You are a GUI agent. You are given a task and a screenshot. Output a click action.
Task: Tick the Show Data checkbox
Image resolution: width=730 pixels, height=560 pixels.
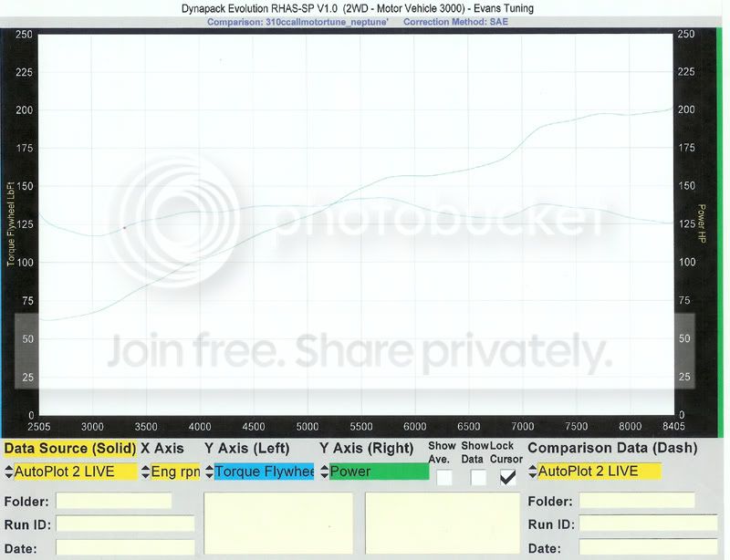tap(478, 476)
